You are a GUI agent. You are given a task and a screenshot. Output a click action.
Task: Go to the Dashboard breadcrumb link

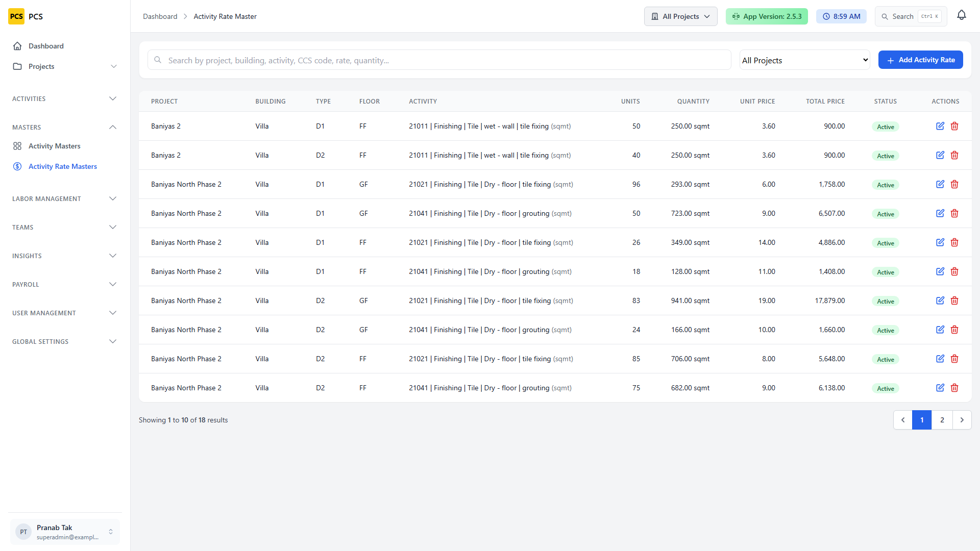[x=160, y=16]
